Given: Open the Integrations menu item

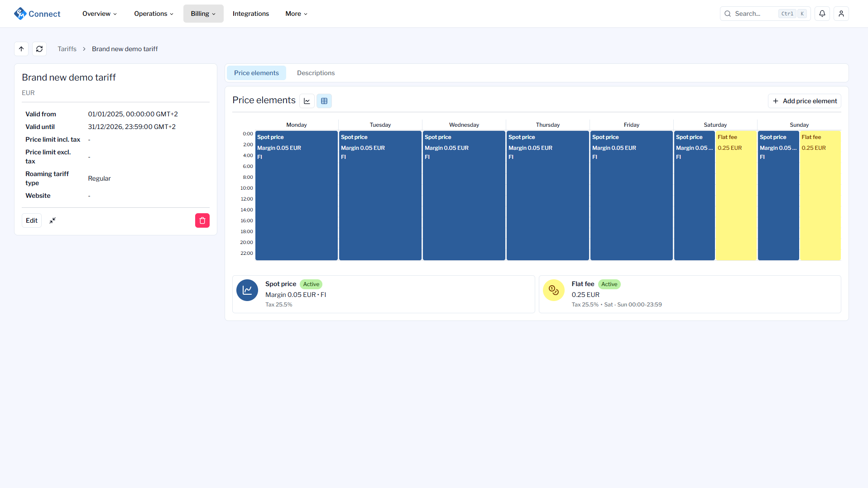Looking at the screenshot, I should point(250,14).
